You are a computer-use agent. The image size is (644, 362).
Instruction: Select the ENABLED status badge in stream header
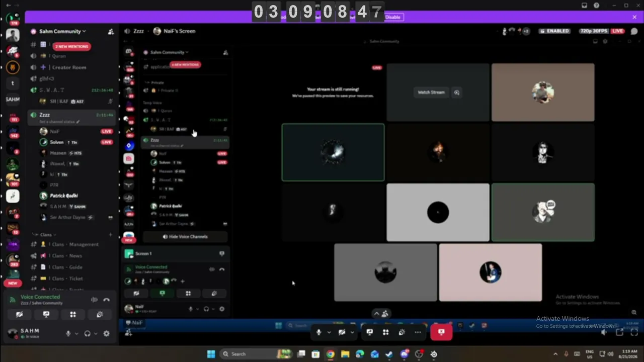[555, 31]
